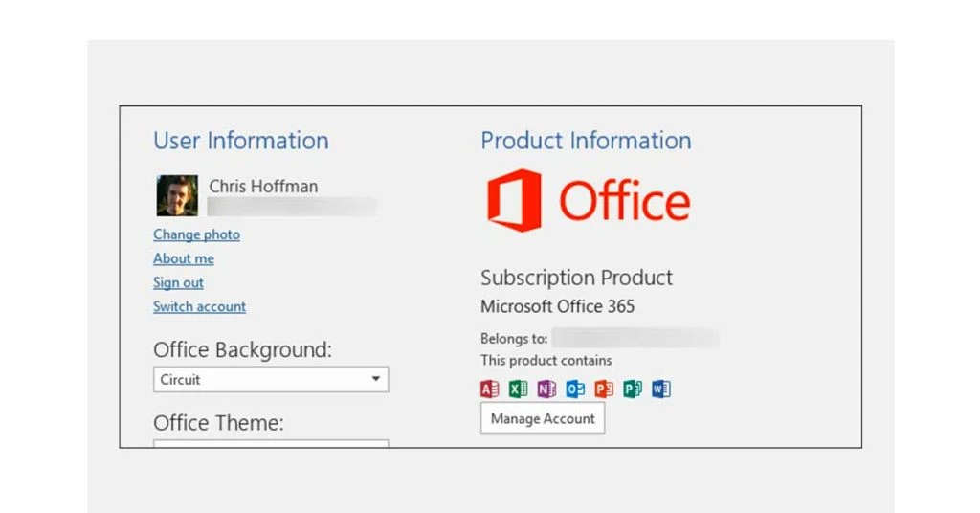Click the Access app icon
Viewport: 980px width, 513px height.
(x=489, y=389)
